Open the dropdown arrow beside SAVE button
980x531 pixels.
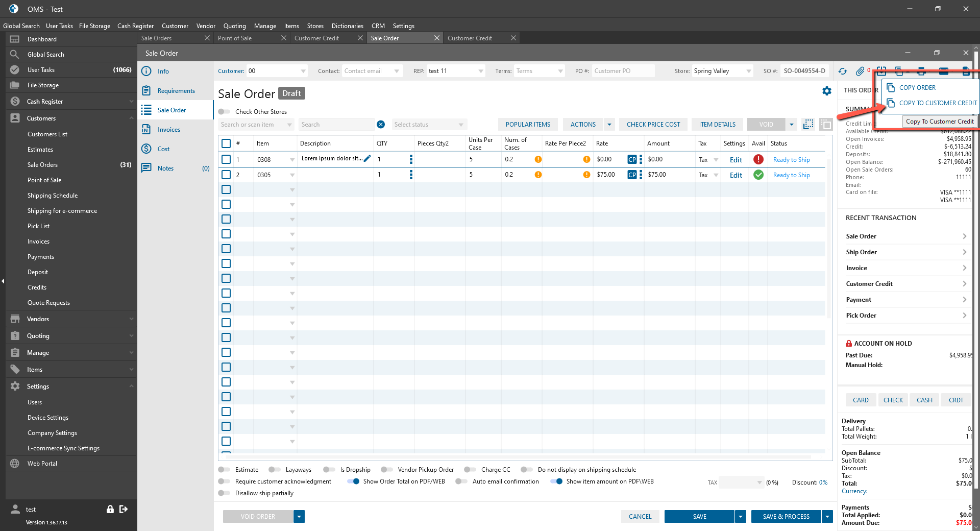tap(741, 517)
